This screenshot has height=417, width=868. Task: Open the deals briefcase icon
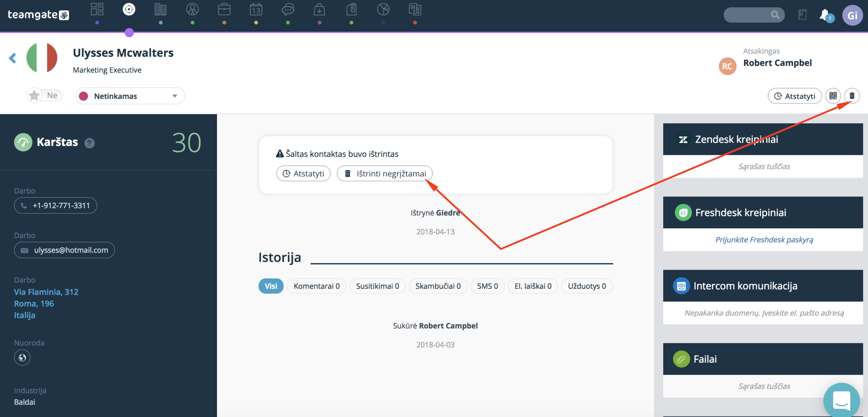[x=224, y=9]
